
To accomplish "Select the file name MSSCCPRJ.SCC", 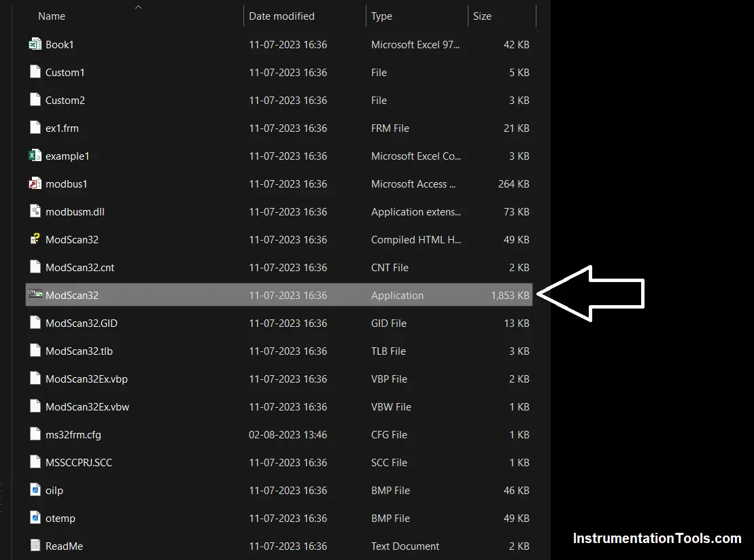I will click(79, 463).
